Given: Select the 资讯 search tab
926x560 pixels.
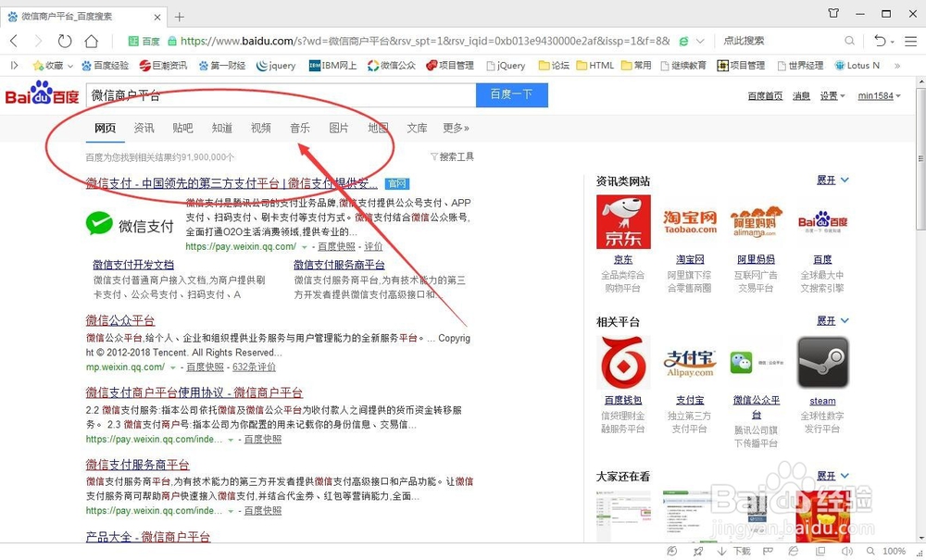Looking at the screenshot, I should [x=144, y=128].
